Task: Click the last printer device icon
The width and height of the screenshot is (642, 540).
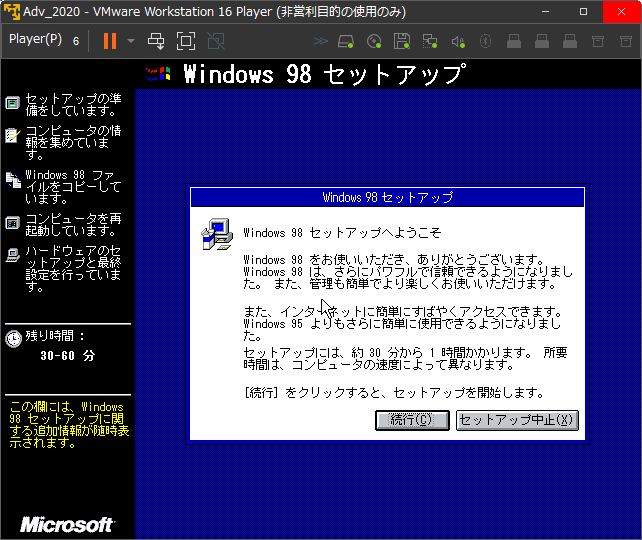Action: tap(626, 41)
